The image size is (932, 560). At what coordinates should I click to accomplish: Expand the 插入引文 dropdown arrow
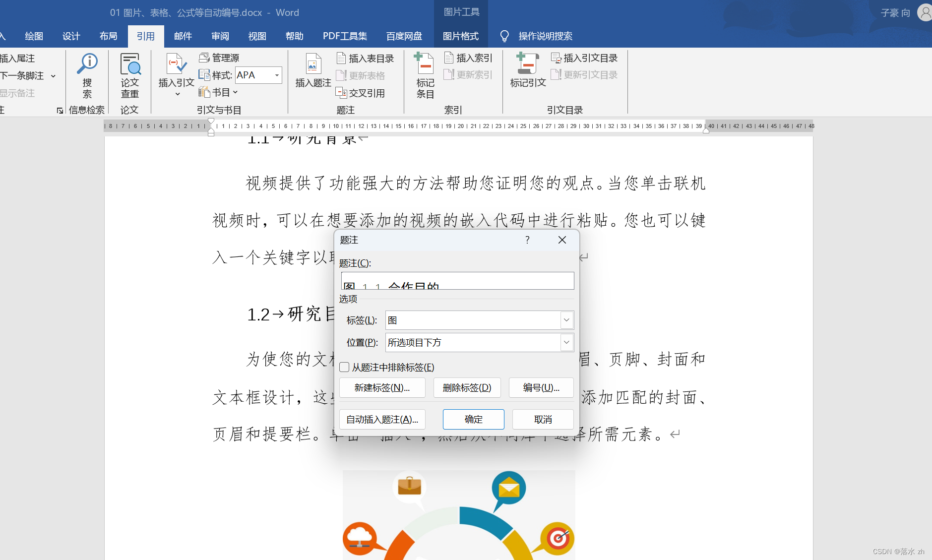tap(177, 94)
